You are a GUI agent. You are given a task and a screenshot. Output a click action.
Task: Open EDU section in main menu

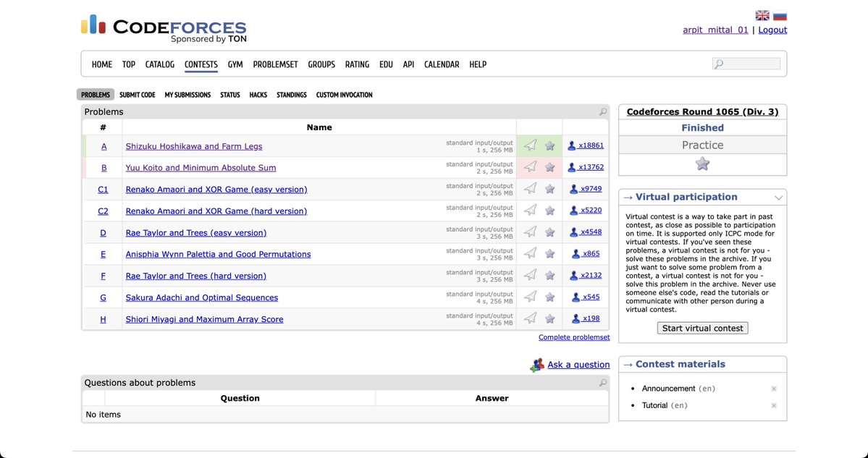tap(386, 64)
